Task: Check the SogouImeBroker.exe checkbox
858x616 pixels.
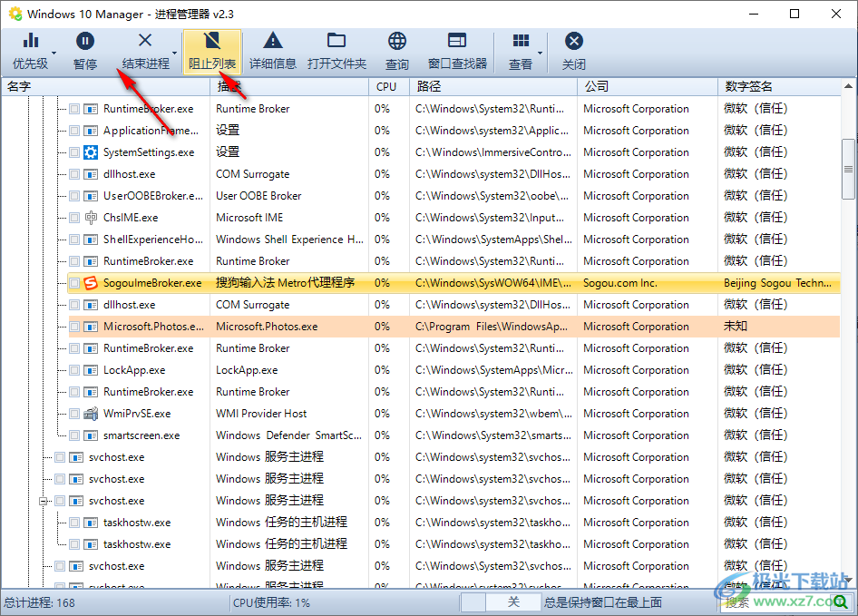Action: (74, 282)
